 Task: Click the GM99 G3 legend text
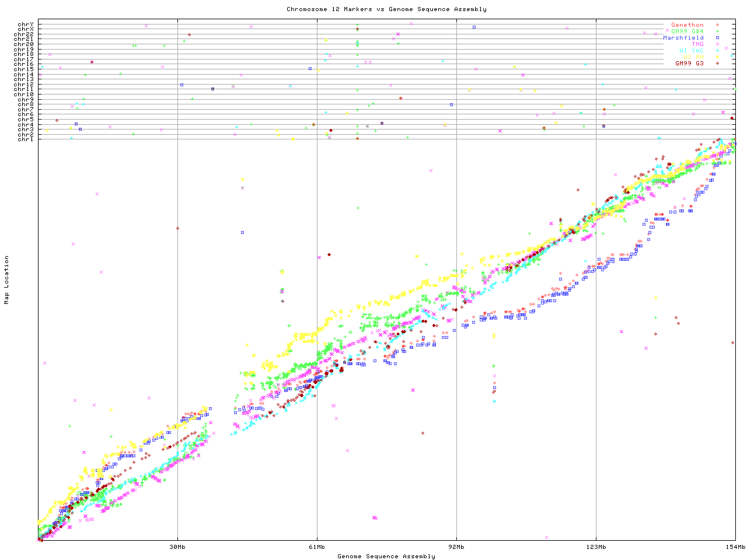coord(689,63)
